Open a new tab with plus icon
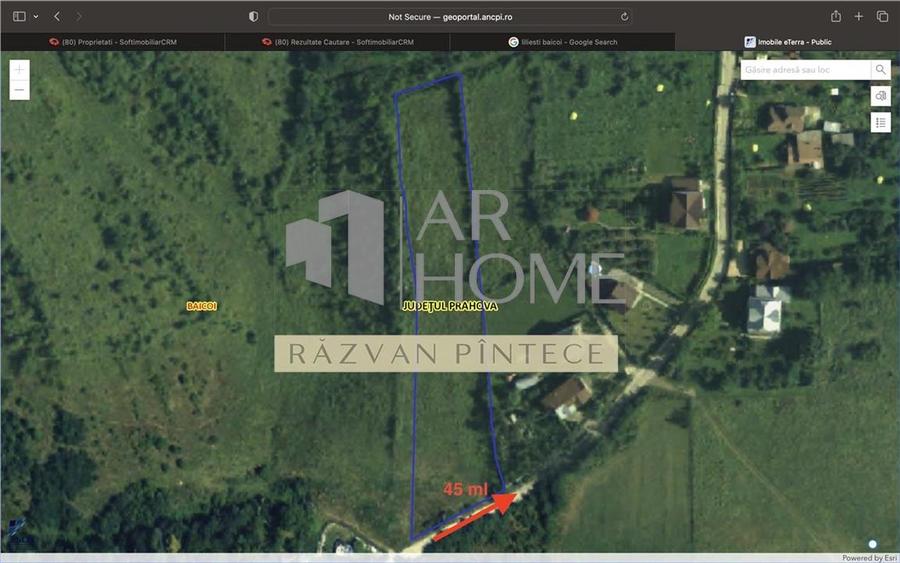Viewport: 900px width, 563px height. point(859,17)
